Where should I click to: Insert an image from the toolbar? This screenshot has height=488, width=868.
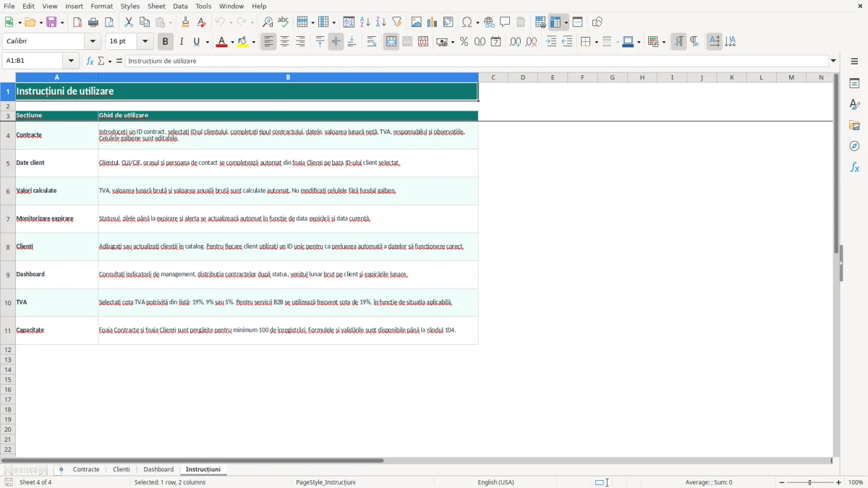tap(417, 22)
